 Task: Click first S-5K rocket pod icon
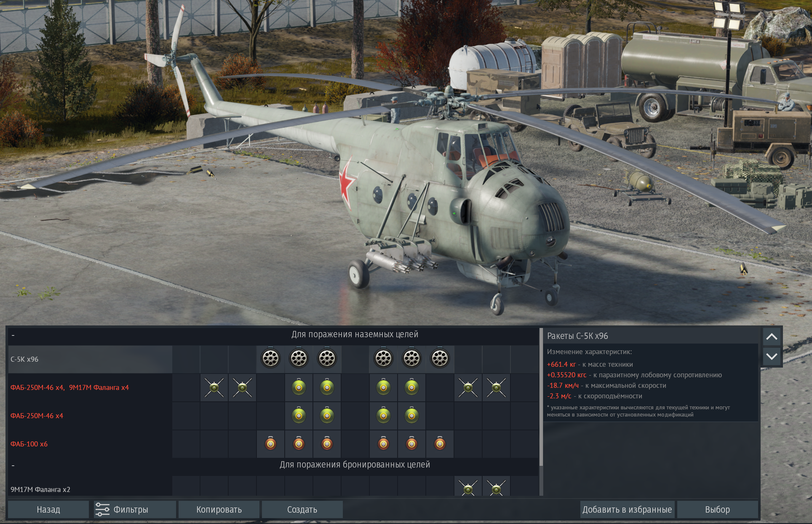click(270, 359)
